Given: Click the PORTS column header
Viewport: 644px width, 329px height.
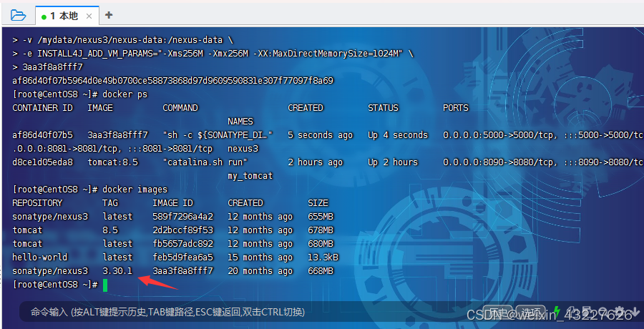Looking at the screenshot, I should click(x=456, y=108).
